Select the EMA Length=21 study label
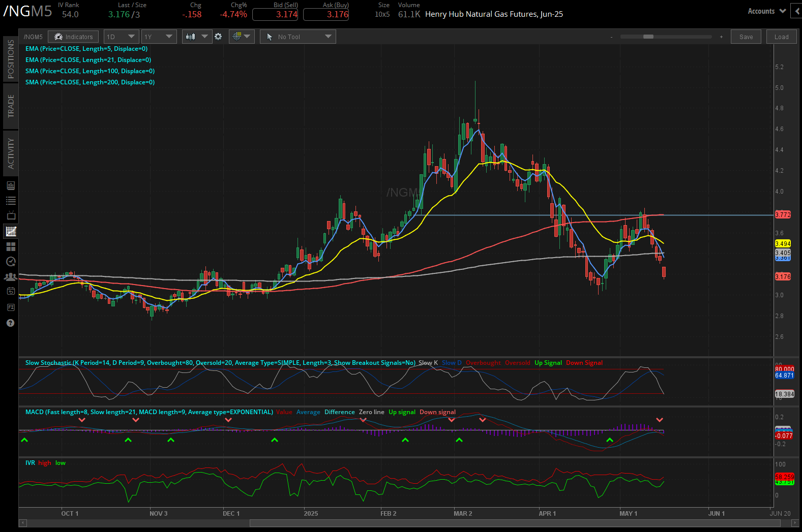Viewport: 802px width, 532px height. 88,60
